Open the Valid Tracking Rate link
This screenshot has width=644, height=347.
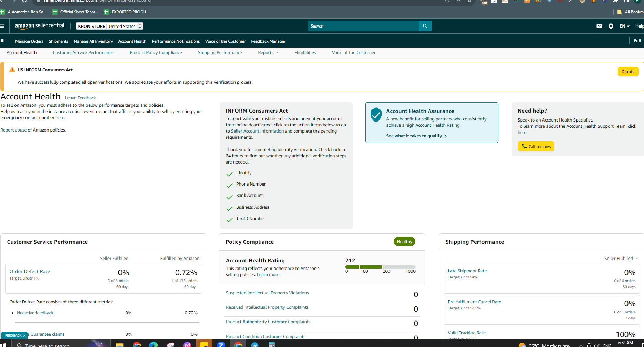pos(467,333)
